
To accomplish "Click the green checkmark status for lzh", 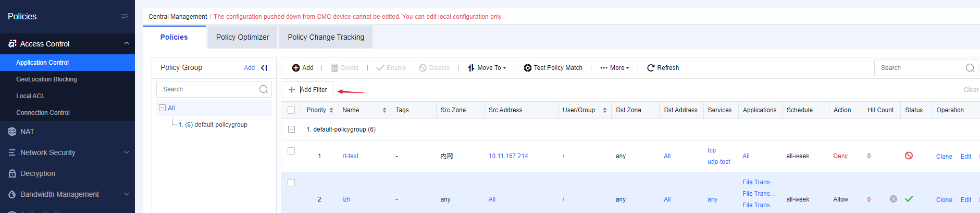I will click(909, 199).
